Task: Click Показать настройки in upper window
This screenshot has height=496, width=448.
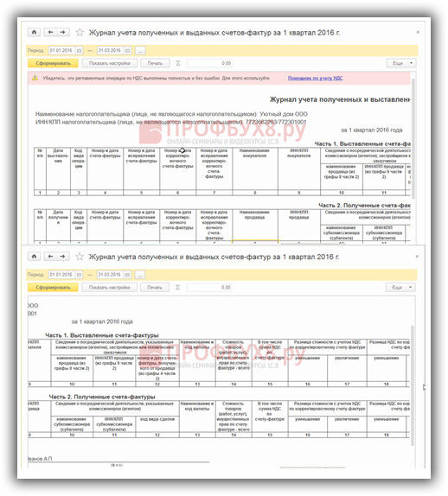Action: click(110, 63)
